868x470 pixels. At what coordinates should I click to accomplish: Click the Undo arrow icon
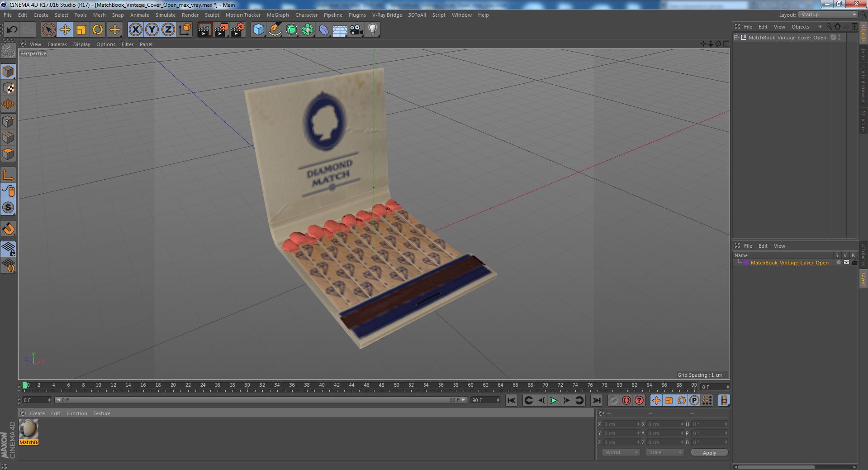coord(12,30)
